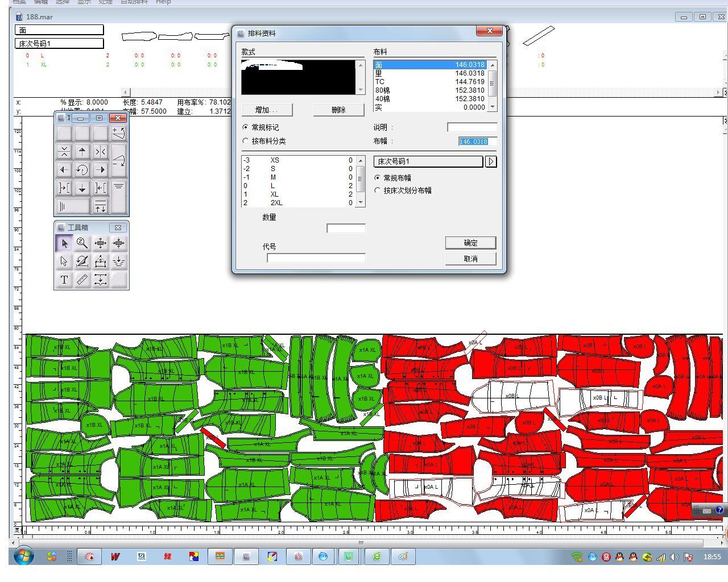Select the TC row in 布料 list
728x582 pixels.
(431, 82)
